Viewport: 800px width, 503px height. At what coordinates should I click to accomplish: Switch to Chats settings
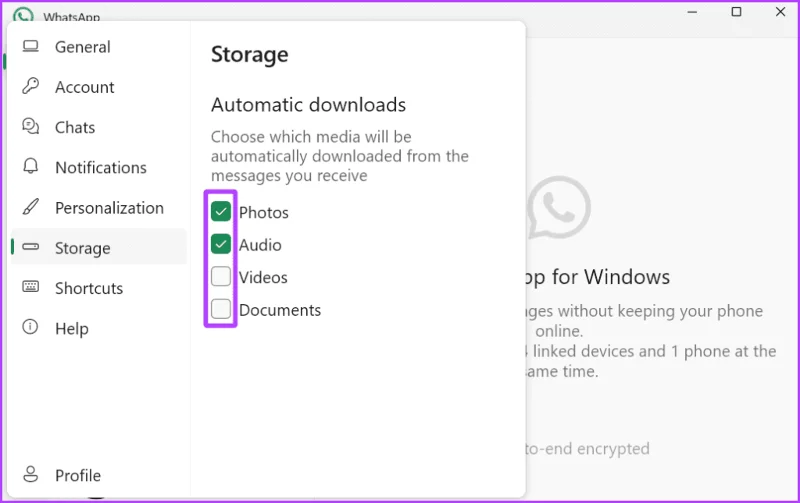(75, 127)
